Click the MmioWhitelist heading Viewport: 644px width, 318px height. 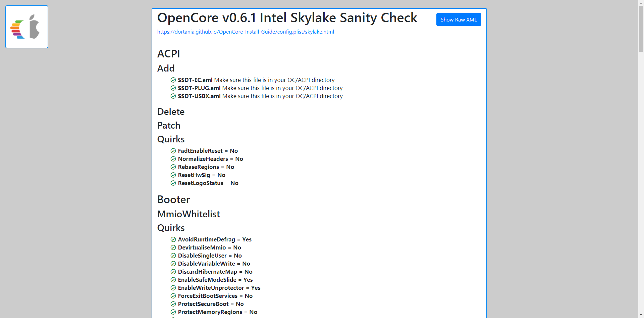tap(189, 214)
